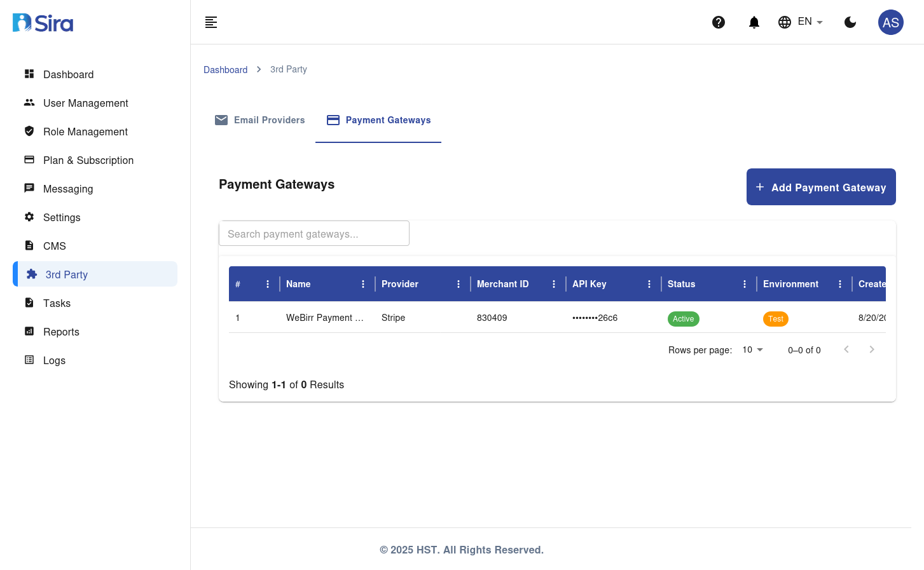
Task: Click the Add Payment Gateway button
Action: tap(820, 187)
